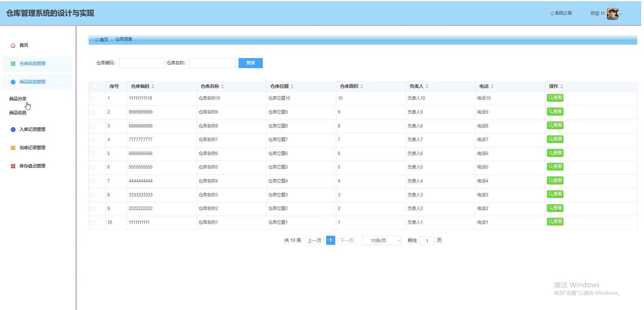The image size is (644, 310).
Task: Select checkbox for row with 仓库名称5
Action: tap(93, 168)
